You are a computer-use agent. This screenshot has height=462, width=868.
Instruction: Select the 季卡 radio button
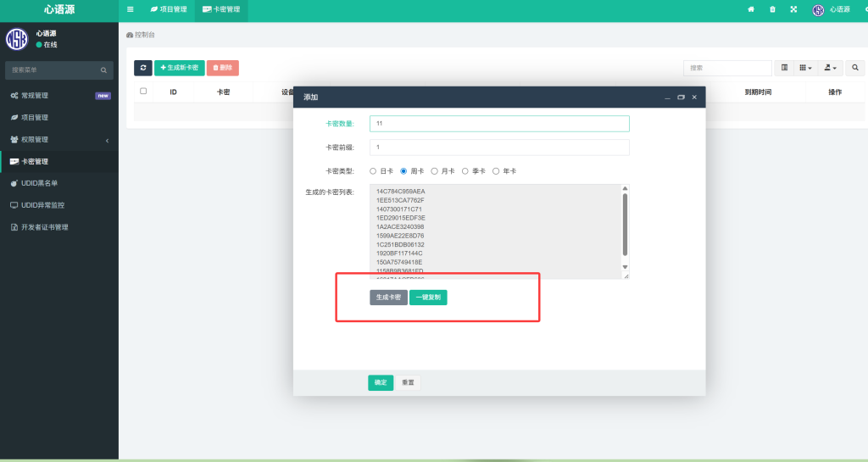coord(465,171)
